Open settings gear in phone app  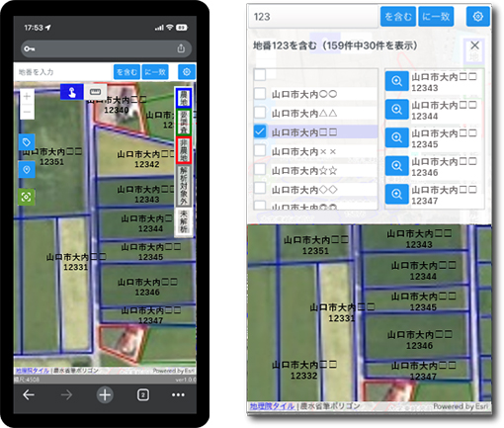coord(187,72)
